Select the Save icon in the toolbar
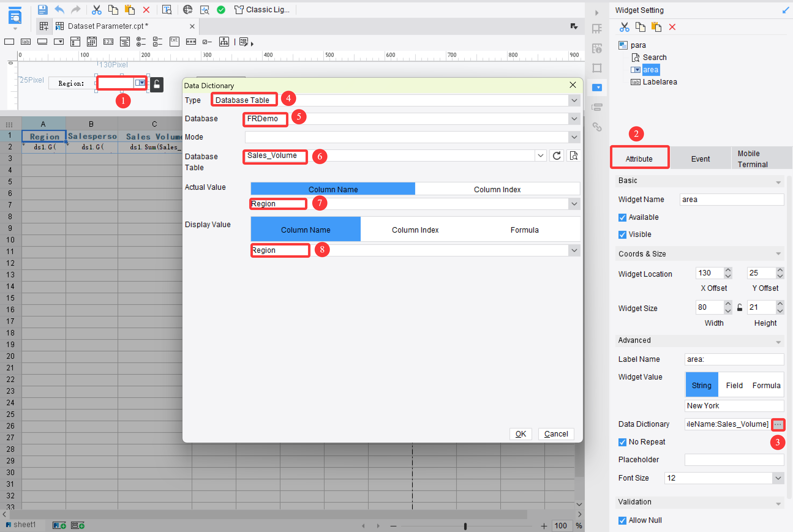This screenshot has width=793, height=532. (43, 10)
